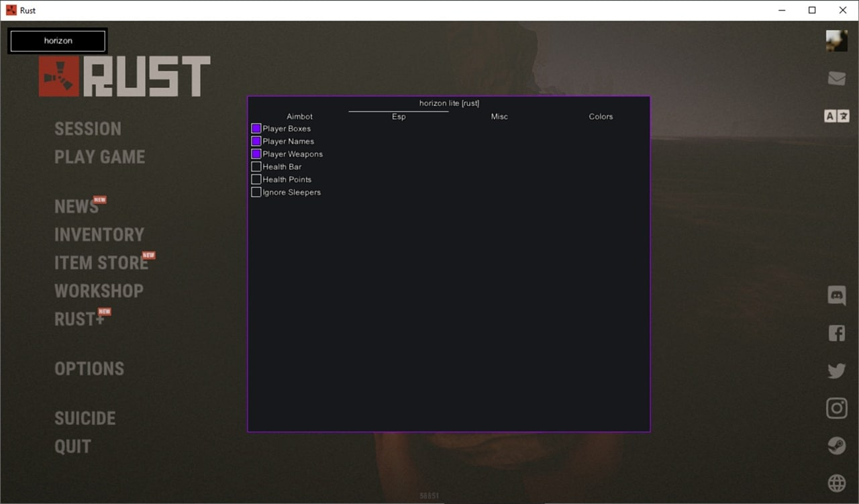Open the RUST+ menu item
The image size is (859, 504).
tap(79, 319)
